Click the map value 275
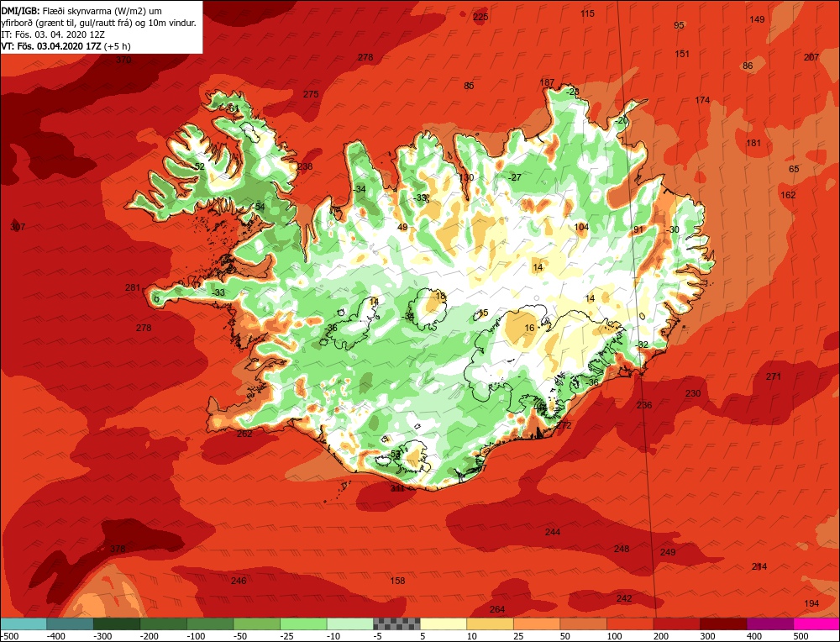The image size is (840, 642). [311, 94]
